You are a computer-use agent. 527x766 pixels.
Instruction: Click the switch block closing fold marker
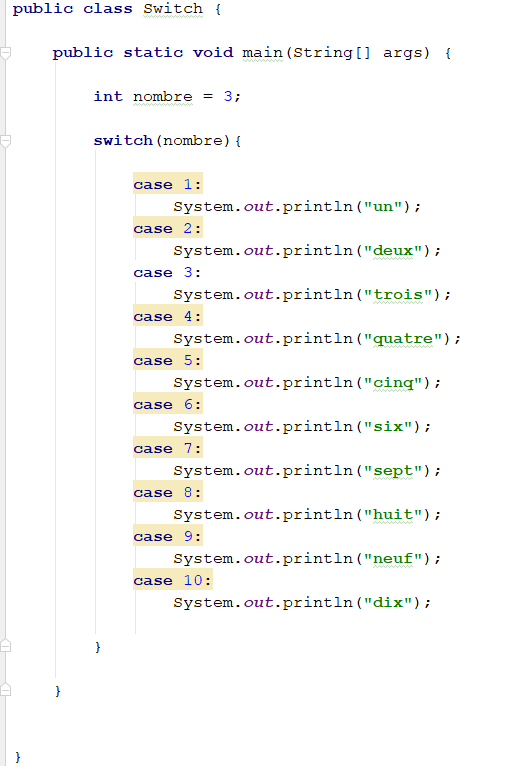[5, 646]
